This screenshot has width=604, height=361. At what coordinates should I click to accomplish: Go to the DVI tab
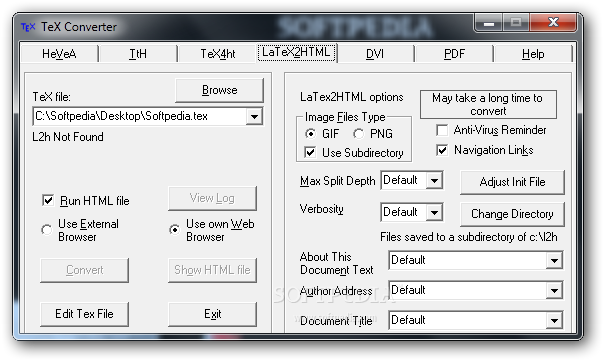(x=375, y=54)
